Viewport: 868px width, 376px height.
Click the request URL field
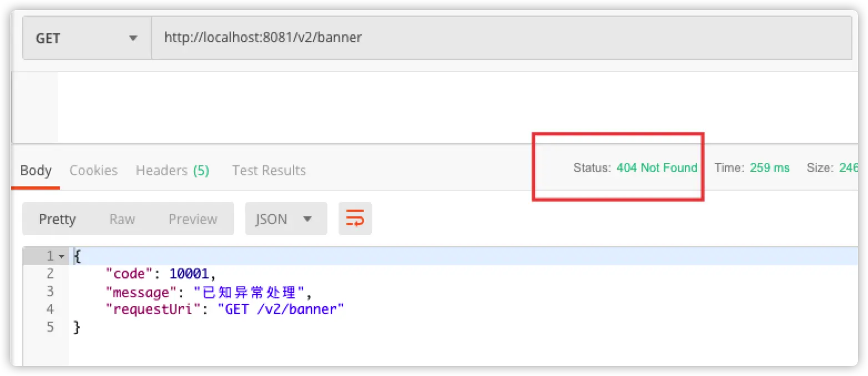[502, 38]
